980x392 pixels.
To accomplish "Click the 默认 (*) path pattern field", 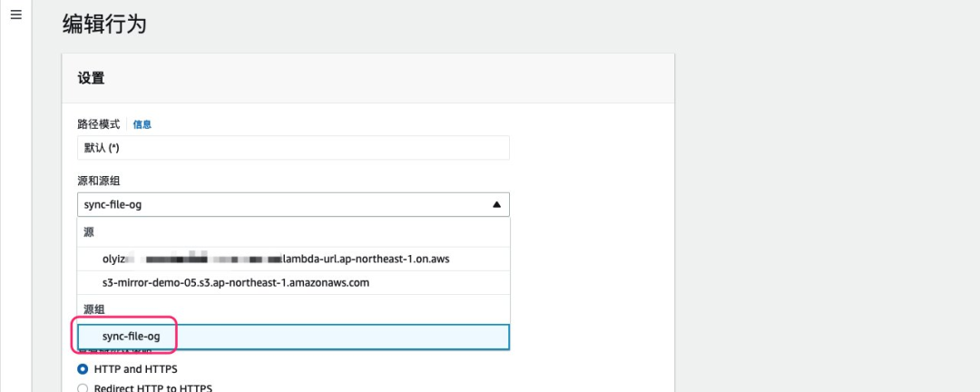I will coord(292,148).
